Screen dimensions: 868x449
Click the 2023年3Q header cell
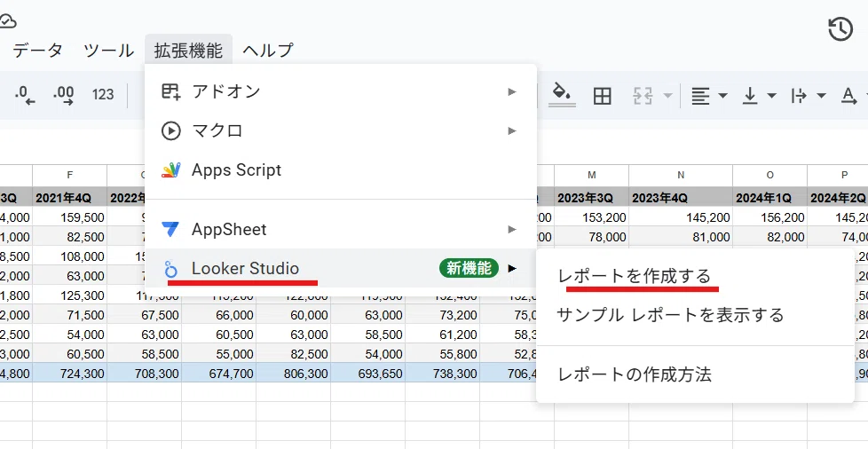(592, 198)
